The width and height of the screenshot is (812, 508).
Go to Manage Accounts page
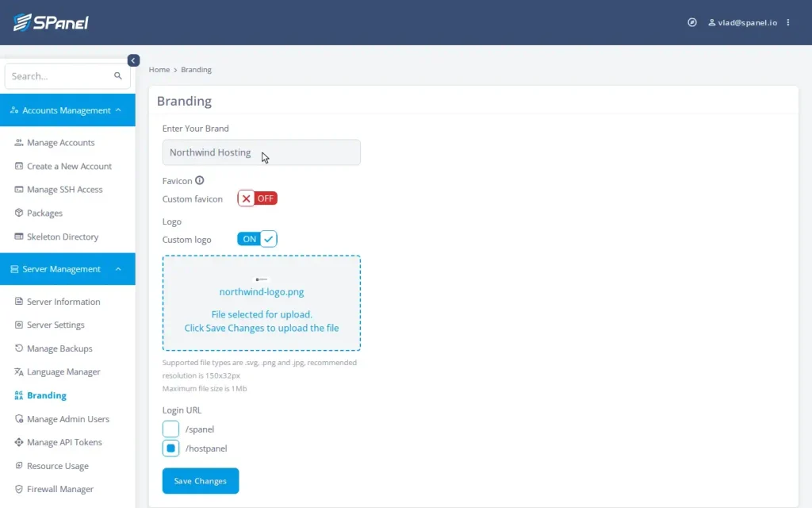[x=60, y=143]
